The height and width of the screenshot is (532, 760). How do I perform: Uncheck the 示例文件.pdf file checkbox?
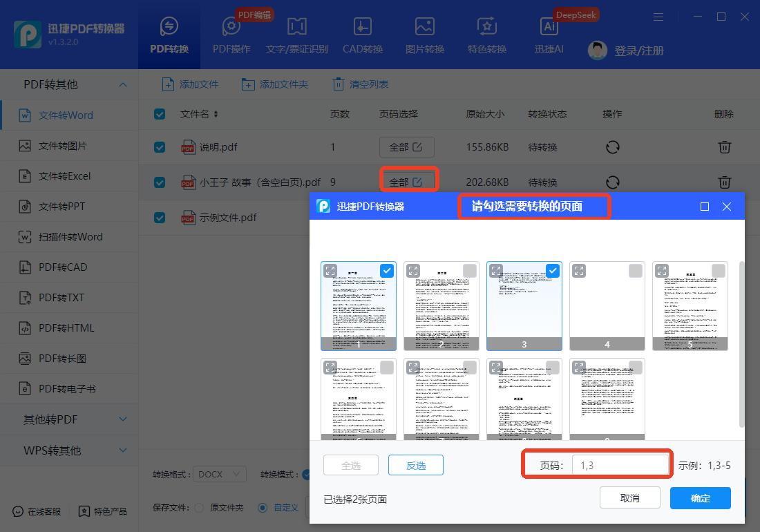pos(160,218)
